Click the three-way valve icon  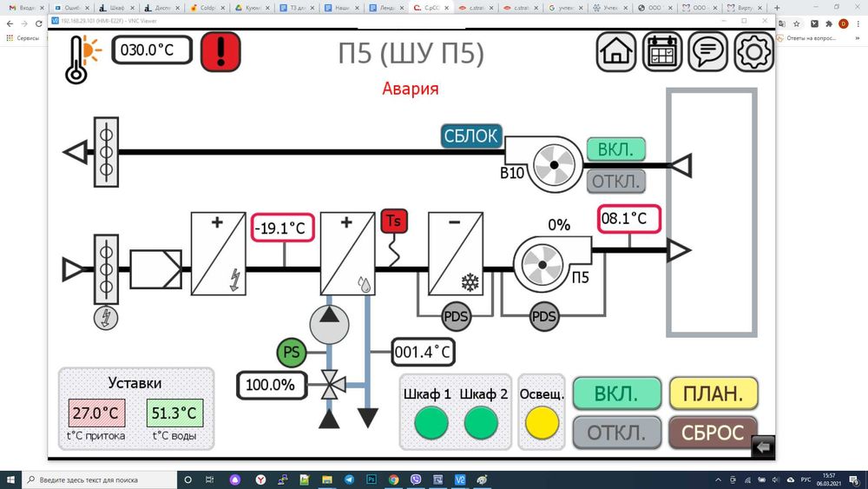(x=332, y=384)
